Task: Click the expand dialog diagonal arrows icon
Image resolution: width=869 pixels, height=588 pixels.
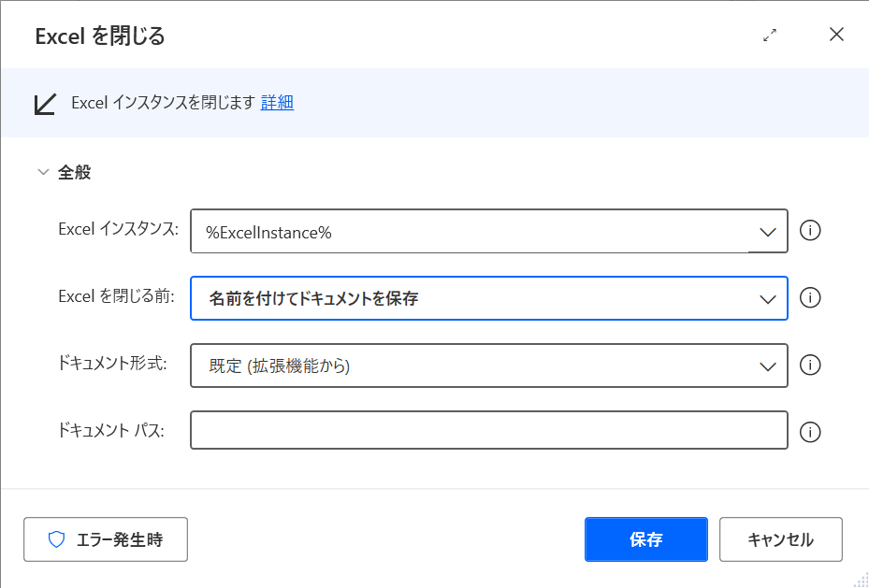Action: pos(770,36)
